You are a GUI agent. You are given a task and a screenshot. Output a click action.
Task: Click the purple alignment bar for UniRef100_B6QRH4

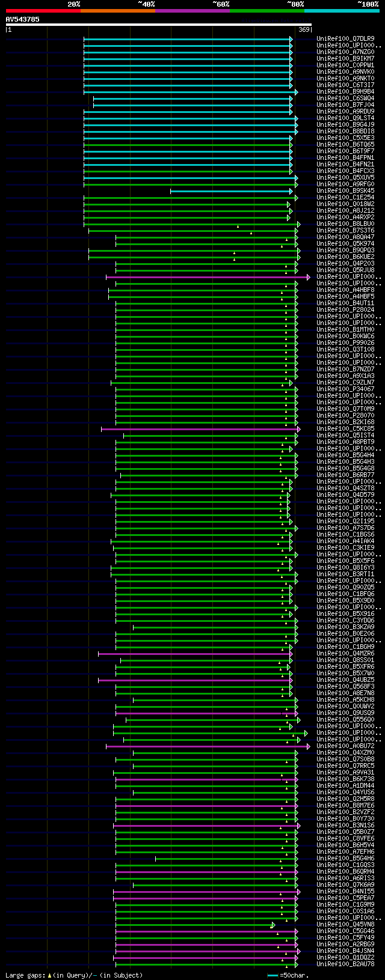coord(206,872)
